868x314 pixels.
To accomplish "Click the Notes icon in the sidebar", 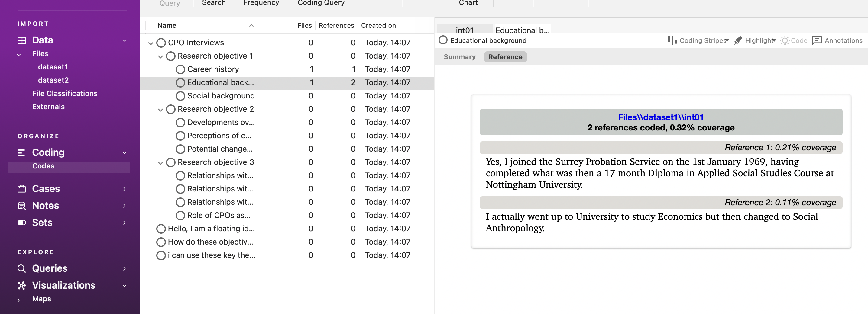I will coord(21,206).
